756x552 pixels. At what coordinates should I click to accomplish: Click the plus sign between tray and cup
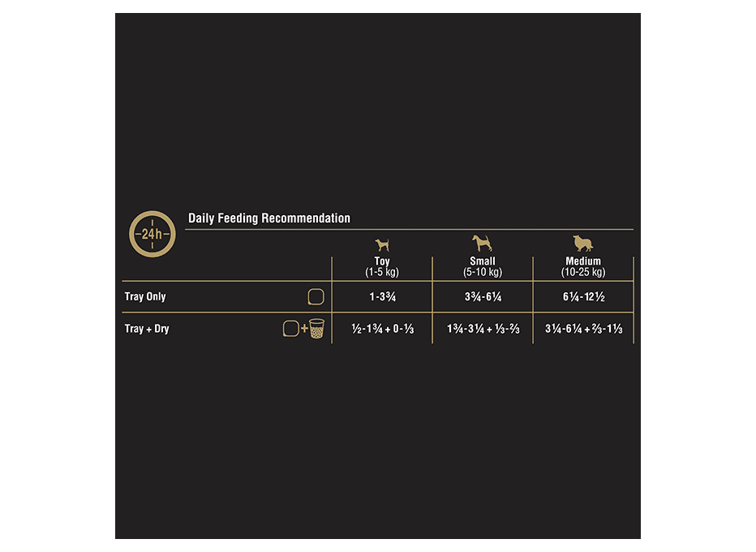click(304, 329)
